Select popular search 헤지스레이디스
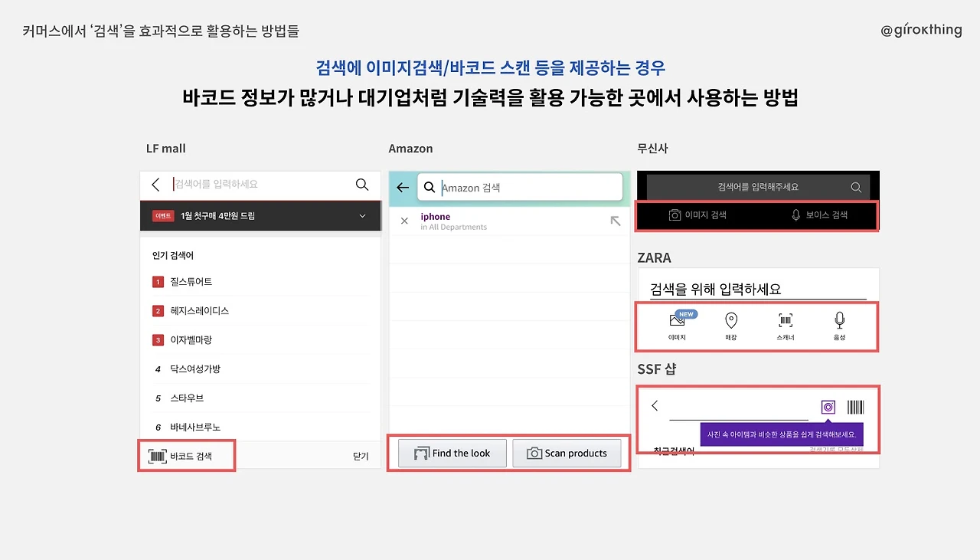The image size is (980, 560). [200, 311]
